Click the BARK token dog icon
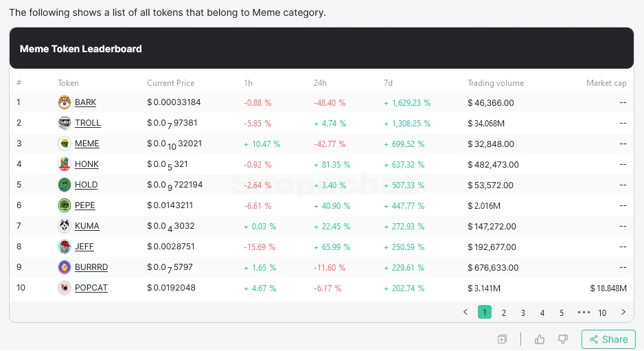This screenshot has height=351, width=644. pos(65,102)
